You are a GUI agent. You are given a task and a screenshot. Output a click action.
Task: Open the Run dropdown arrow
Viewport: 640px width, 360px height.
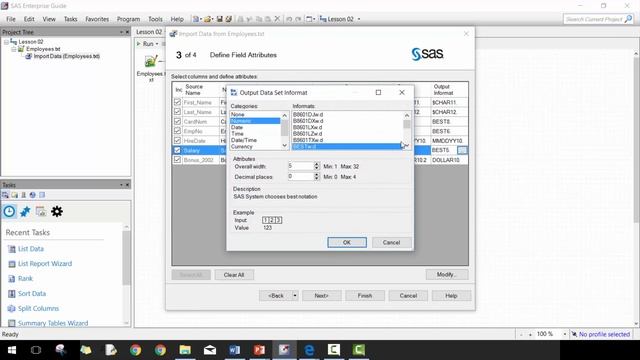[x=157, y=44]
